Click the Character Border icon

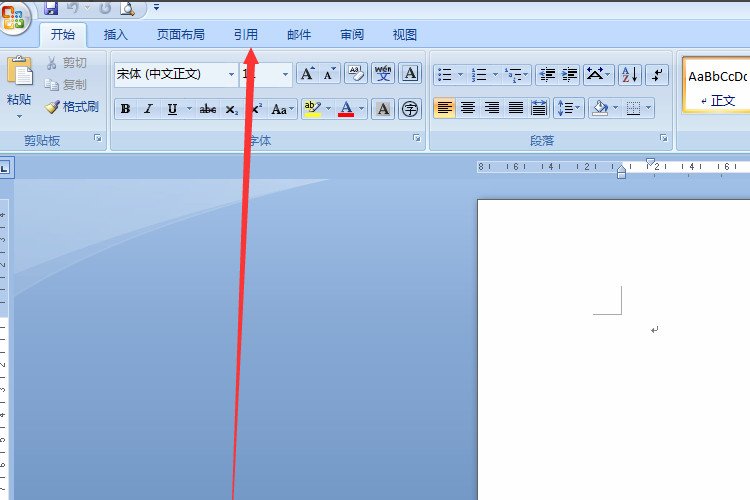click(410, 74)
